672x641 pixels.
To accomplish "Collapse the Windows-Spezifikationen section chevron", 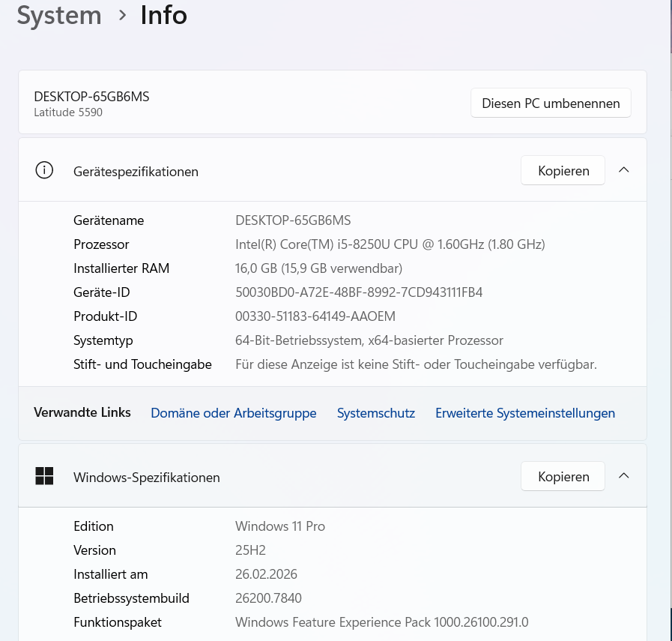I will tap(623, 476).
